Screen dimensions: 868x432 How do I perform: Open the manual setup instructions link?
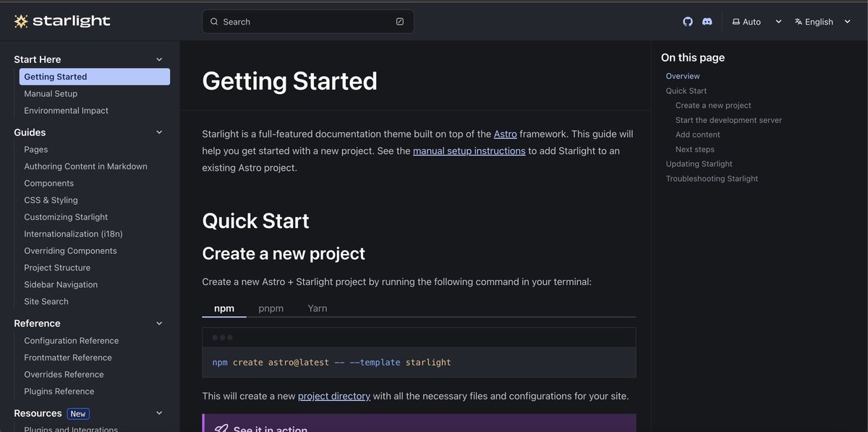point(469,151)
